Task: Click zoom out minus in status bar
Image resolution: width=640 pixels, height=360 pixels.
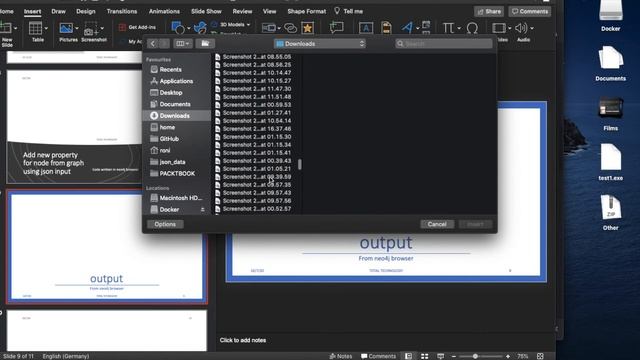Action: [x=453, y=356]
